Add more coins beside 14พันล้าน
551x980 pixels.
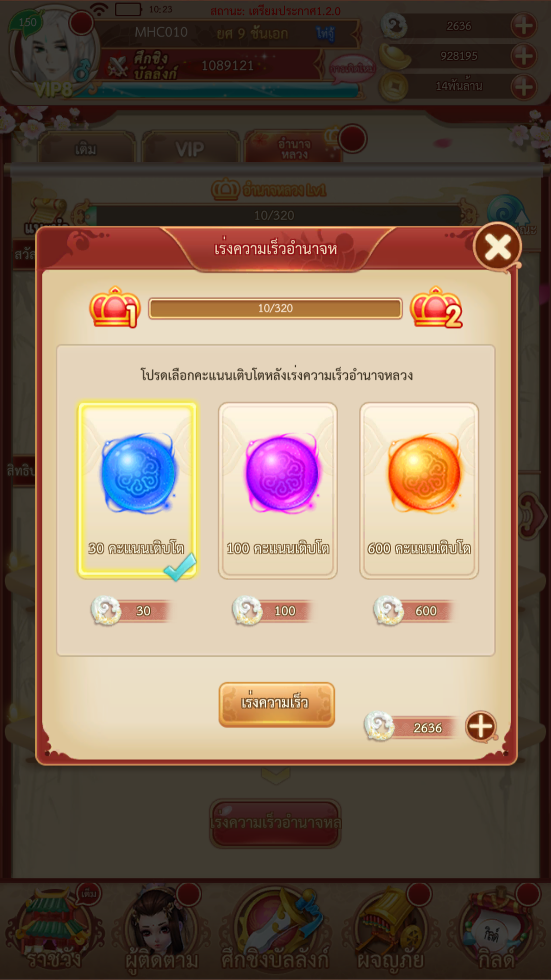pos(524,86)
